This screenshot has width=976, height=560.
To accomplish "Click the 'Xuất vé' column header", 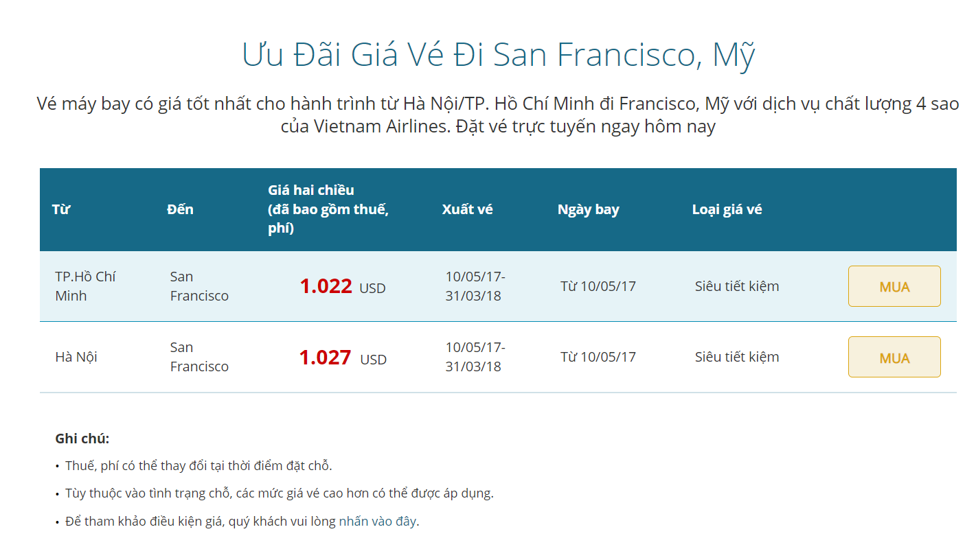I will [x=467, y=209].
